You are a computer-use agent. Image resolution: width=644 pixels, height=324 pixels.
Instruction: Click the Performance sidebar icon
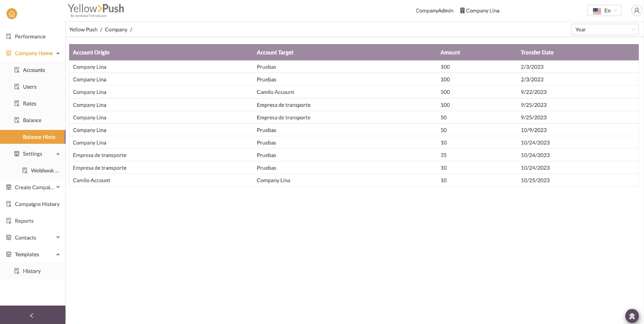coord(9,37)
